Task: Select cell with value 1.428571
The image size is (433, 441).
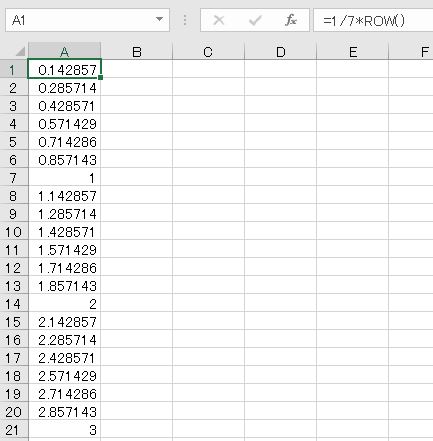Action: tap(65, 231)
